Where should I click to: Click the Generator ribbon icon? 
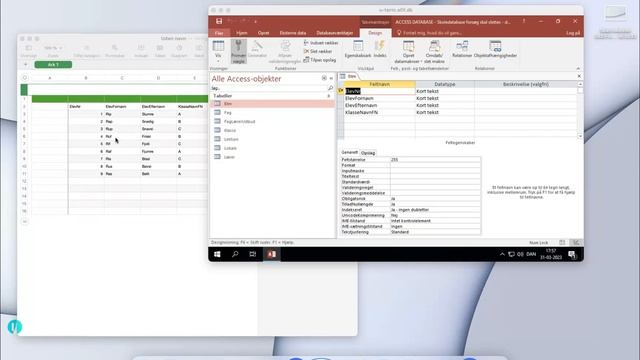(257, 49)
